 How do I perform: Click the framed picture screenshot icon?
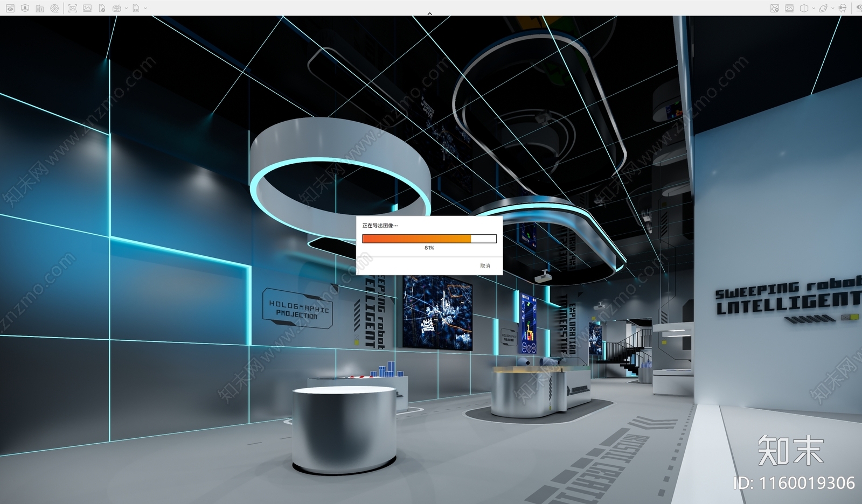tap(72, 8)
